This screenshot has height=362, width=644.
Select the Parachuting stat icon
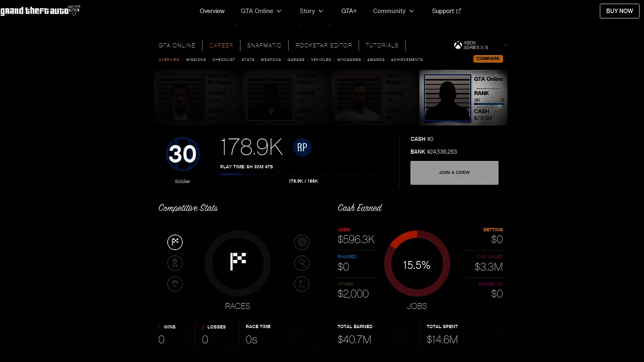(x=175, y=284)
